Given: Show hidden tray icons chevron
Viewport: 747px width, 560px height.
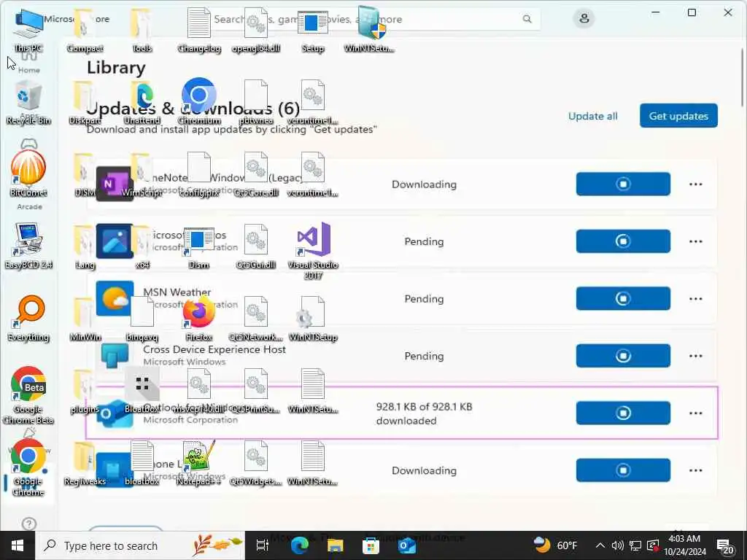Looking at the screenshot, I should tap(600, 545).
